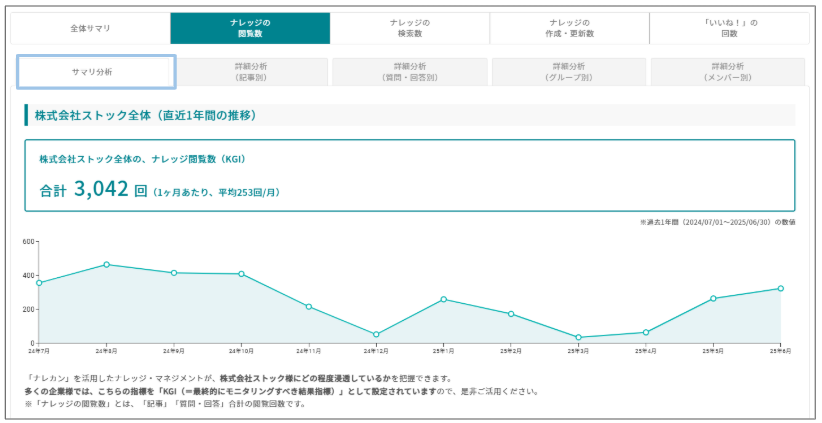Click the 24年8月 peak data point
The width and height of the screenshot is (822, 423).
[106, 265]
